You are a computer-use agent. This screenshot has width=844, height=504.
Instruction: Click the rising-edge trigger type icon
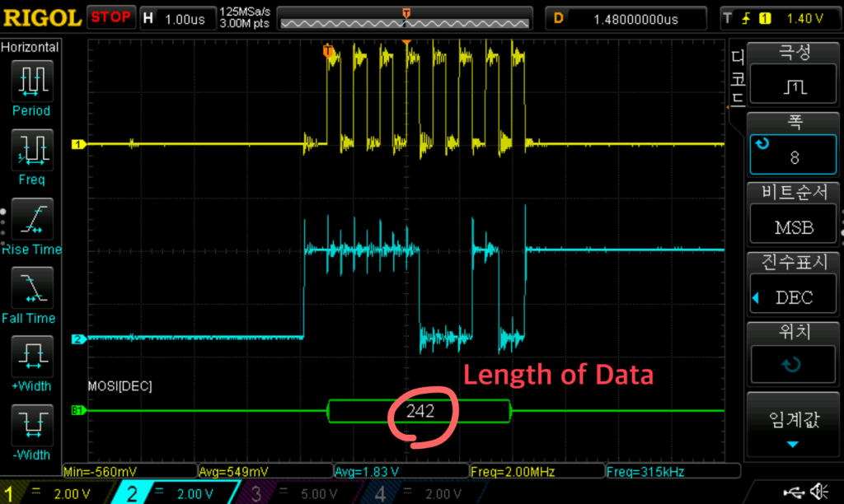pyautogui.click(x=746, y=19)
